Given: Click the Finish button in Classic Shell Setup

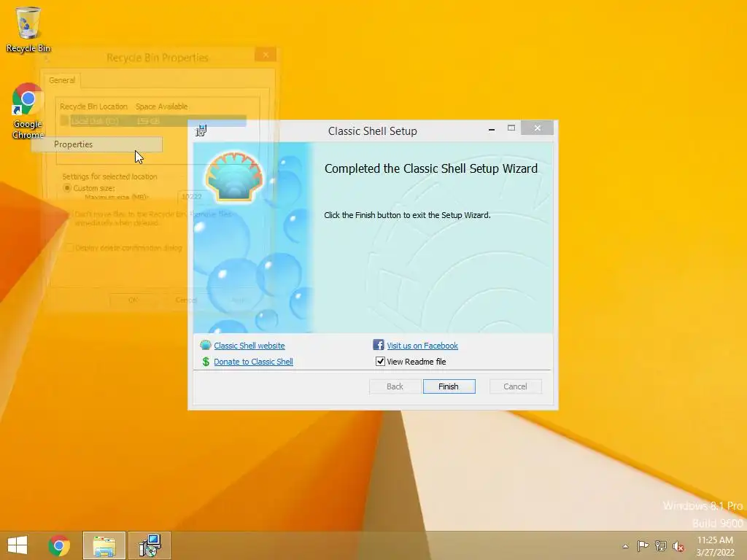Looking at the screenshot, I should [x=449, y=386].
